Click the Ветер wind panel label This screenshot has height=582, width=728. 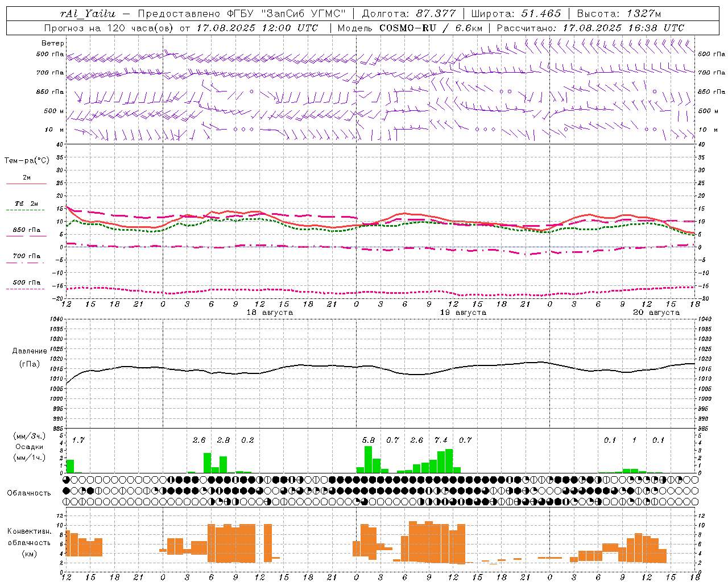(x=53, y=43)
